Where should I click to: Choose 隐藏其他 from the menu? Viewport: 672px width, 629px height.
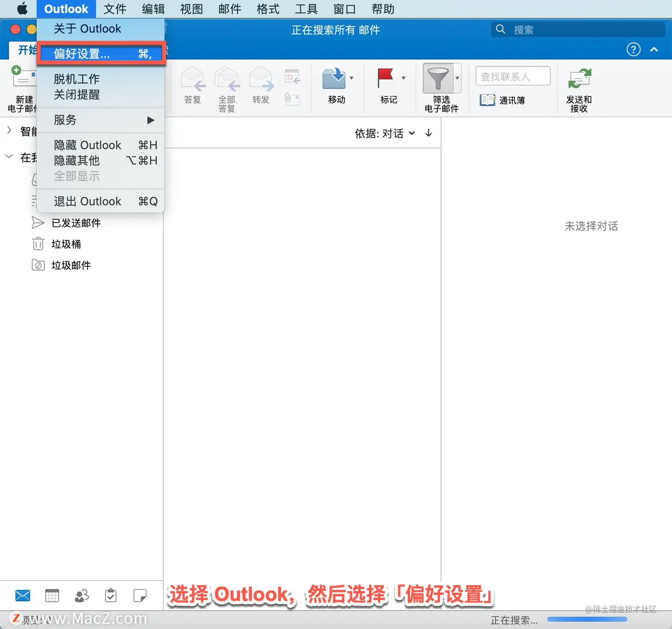pyautogui.click(x=101, y=160)
